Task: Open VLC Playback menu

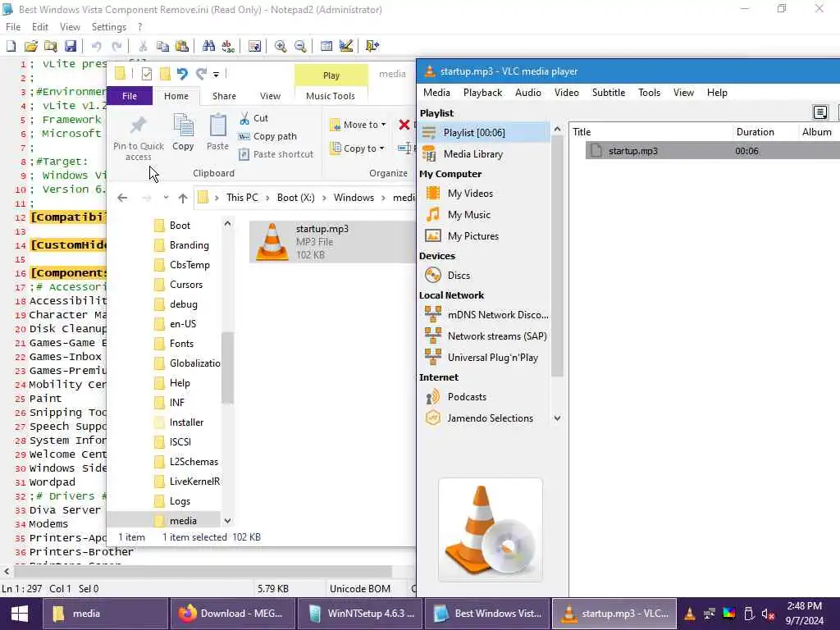Action: 482,93
